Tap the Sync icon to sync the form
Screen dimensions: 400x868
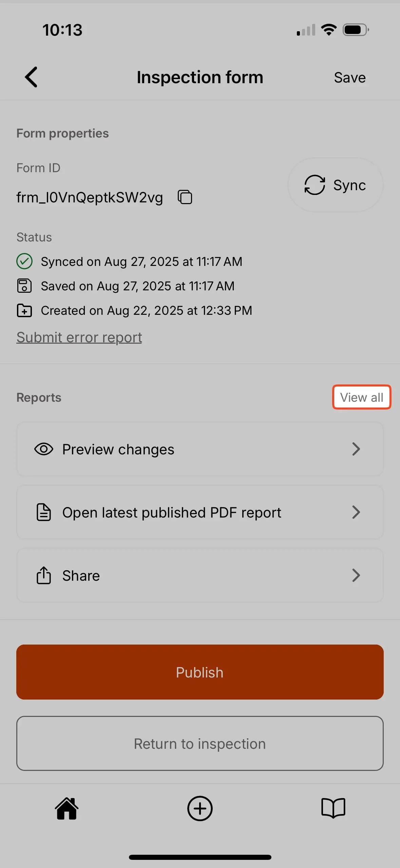[315, 185]
